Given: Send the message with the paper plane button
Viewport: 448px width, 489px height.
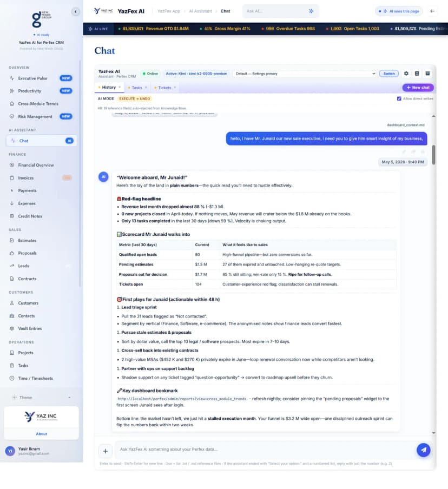Looking at the screenshot, I should point(424,450).
